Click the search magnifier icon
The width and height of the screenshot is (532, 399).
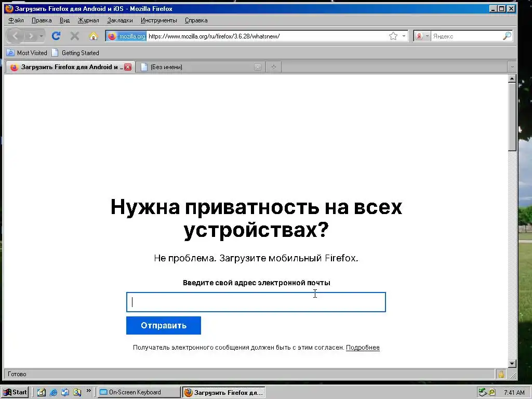coord(507,36)
